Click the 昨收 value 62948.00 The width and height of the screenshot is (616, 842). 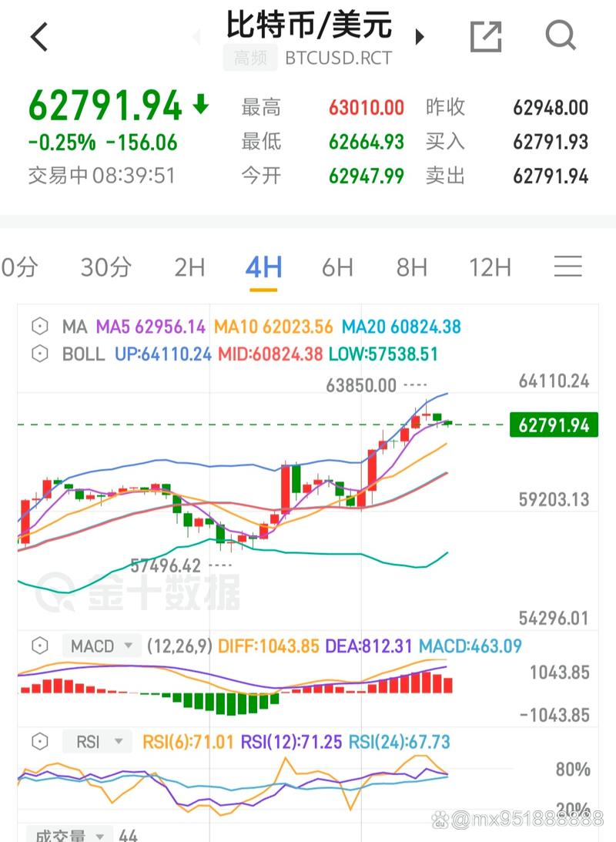coord(551,107)
